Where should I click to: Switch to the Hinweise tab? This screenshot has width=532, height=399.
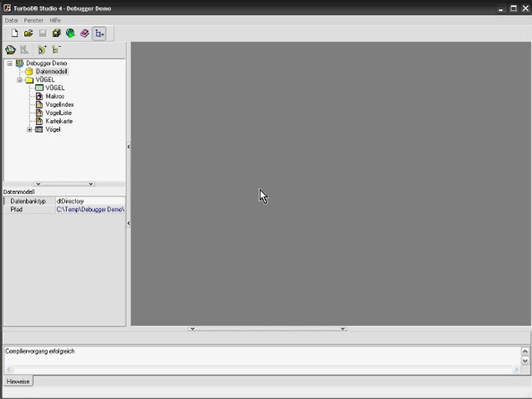tap(18, 381)
